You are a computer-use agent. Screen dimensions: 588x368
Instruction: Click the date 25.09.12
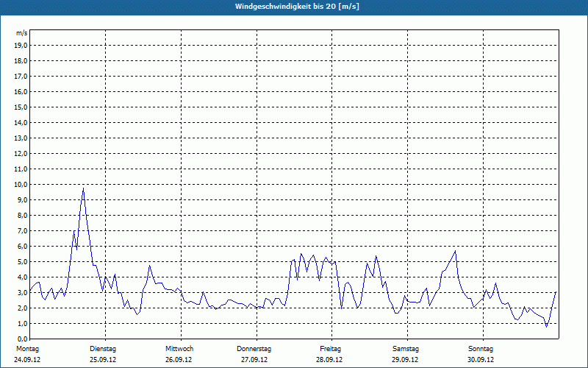pyautogui.click(x=103, y=360)
